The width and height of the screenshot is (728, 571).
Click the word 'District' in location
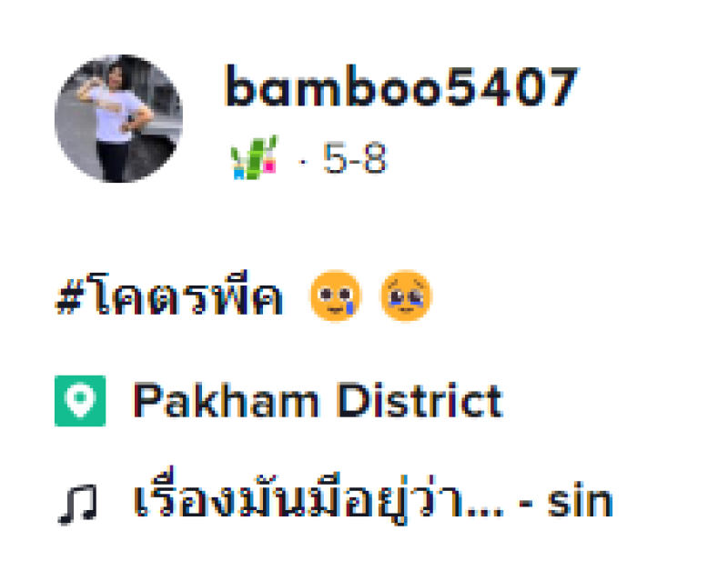420,400
